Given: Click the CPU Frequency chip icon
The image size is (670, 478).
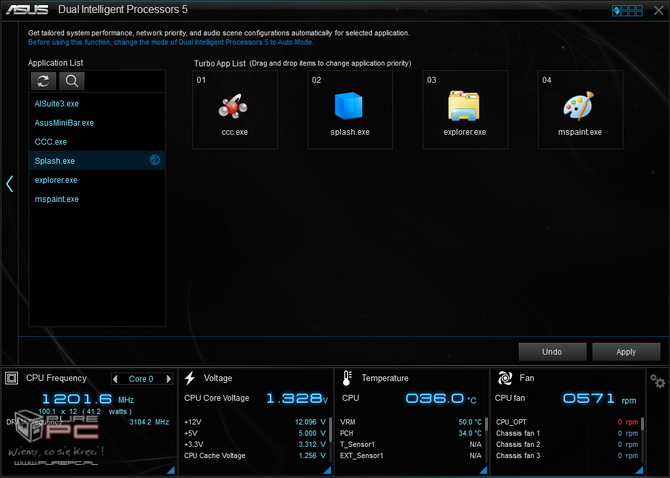Looking at the screenshot, I should 12,378.
